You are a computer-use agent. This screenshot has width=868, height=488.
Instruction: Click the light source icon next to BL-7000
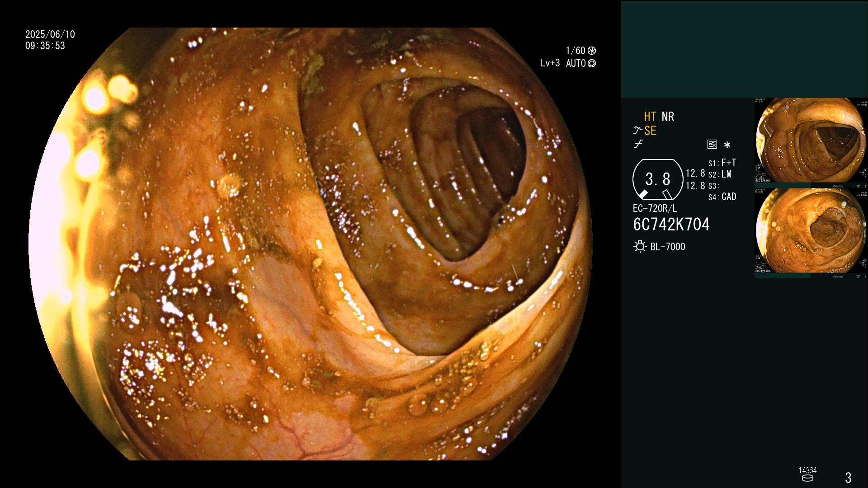click(x=640, y=247)
